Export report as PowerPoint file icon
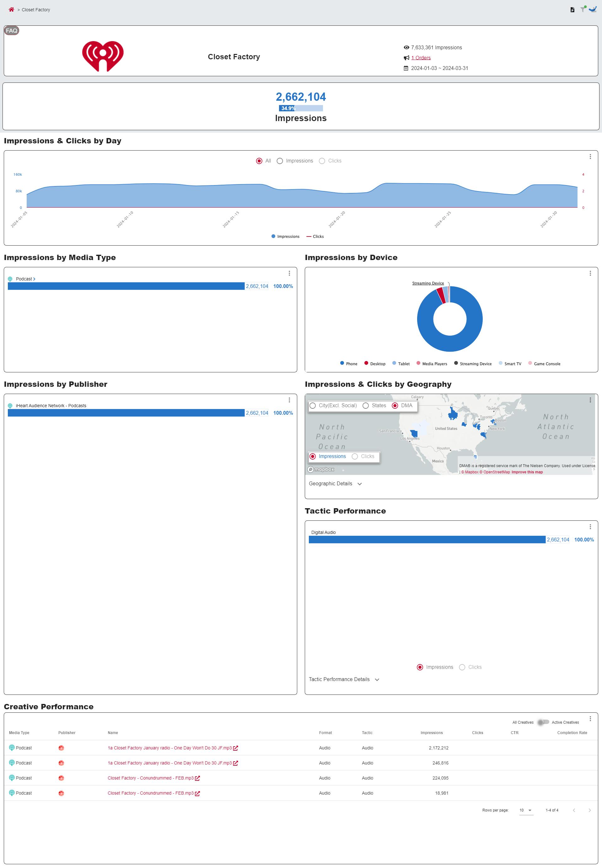This screenshot has height=868, width=602. point(572,10)
